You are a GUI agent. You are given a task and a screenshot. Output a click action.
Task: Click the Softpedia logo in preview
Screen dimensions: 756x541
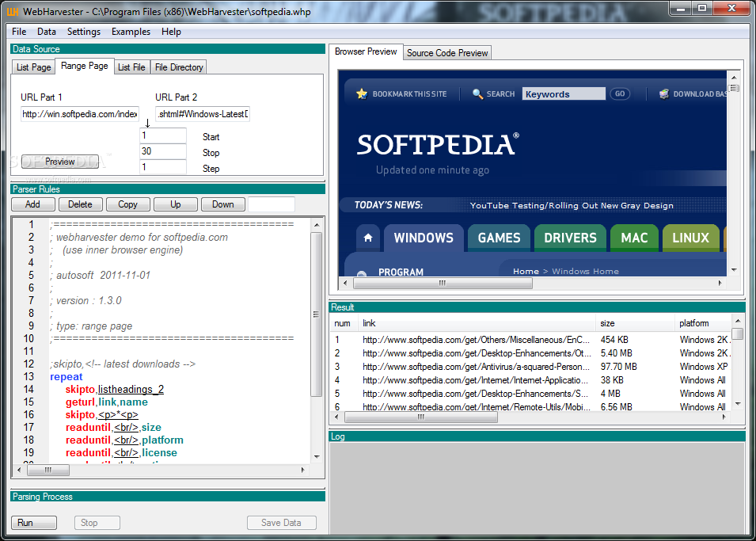coord(438,145)
